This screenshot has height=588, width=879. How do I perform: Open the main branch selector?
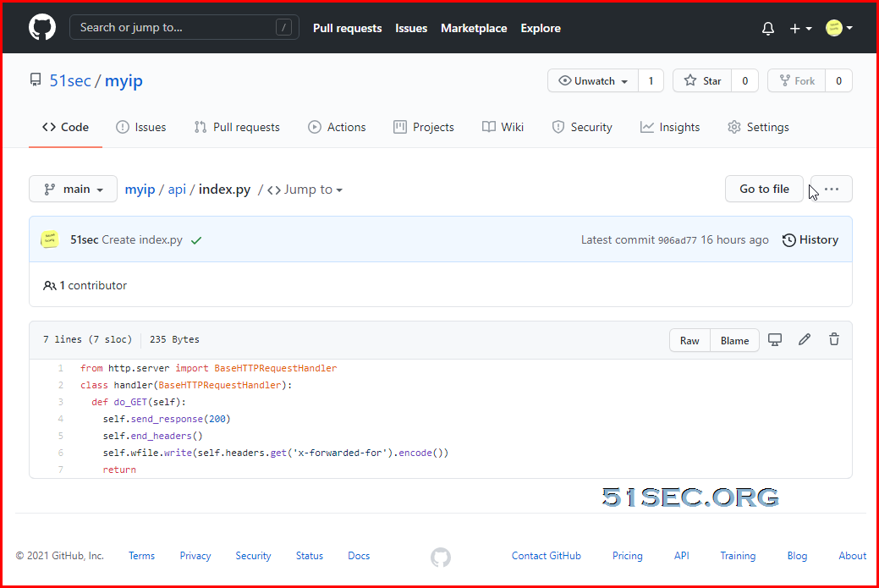point(73,189)
